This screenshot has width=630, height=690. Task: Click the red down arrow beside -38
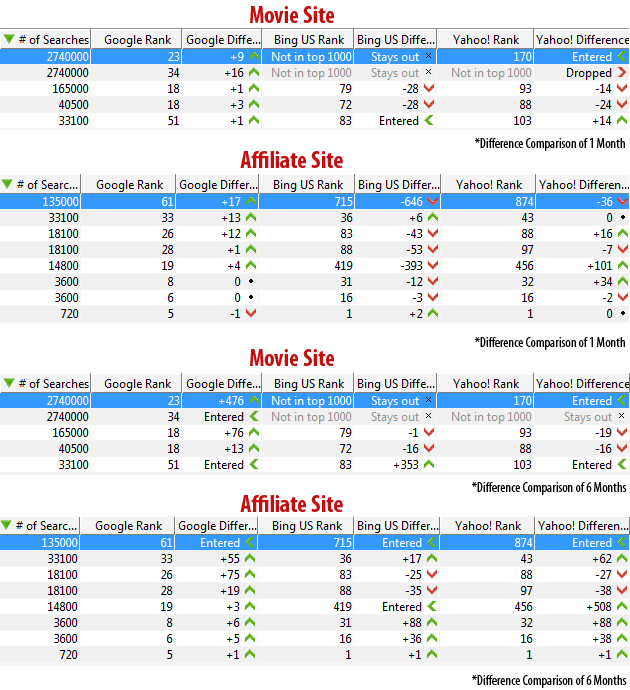click(622, 591)
